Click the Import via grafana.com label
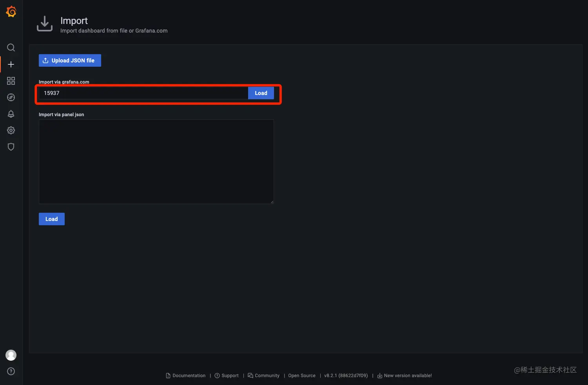This screenshot has width=588, height=385. tap(64, 82)
